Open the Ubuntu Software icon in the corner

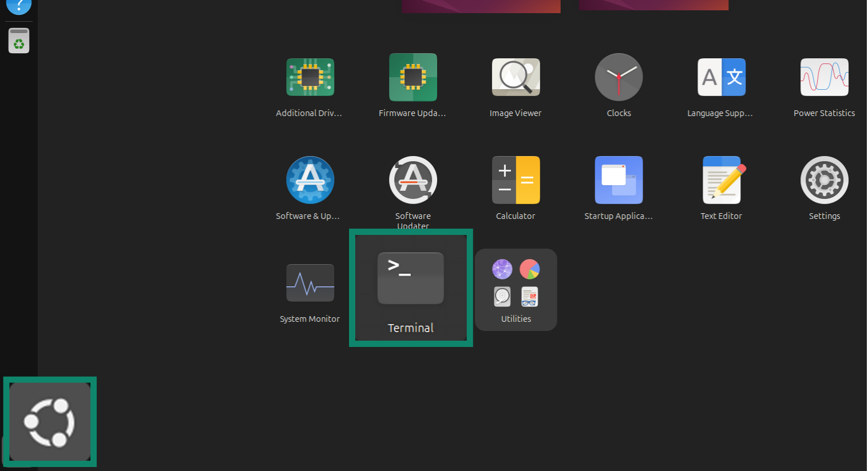(x=50, y=421)
